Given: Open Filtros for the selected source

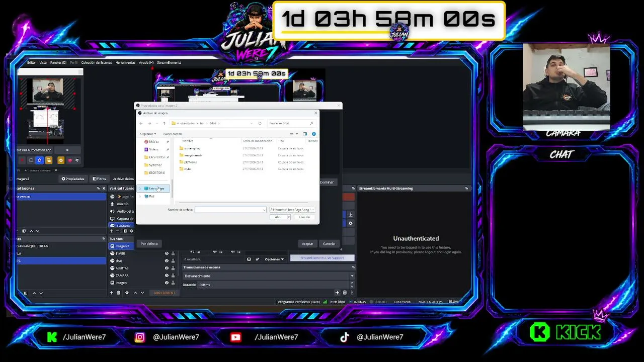Looking at the screenshot, I should tap(99, 178).
